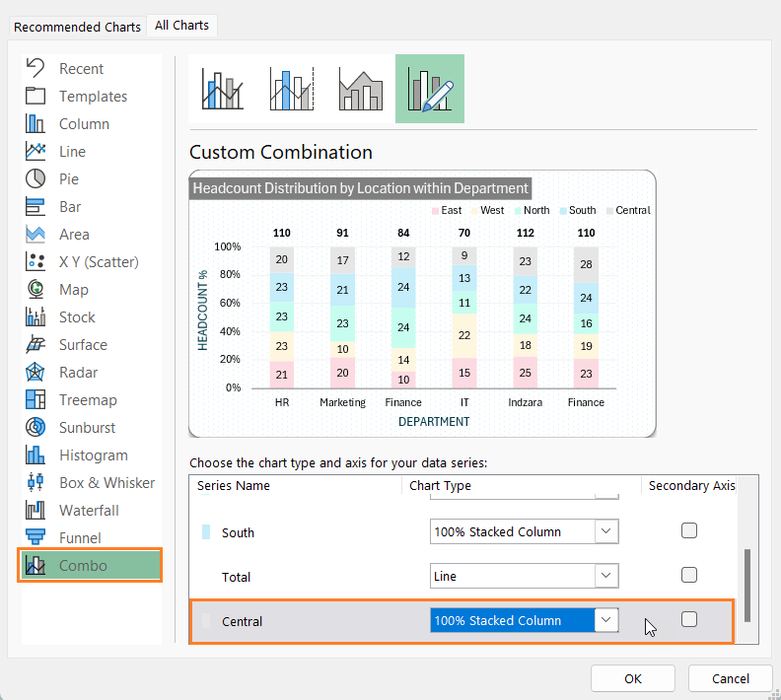
Task: Select the Funnel chart icon
Action: pyautogui.click(x=35, y=537)
